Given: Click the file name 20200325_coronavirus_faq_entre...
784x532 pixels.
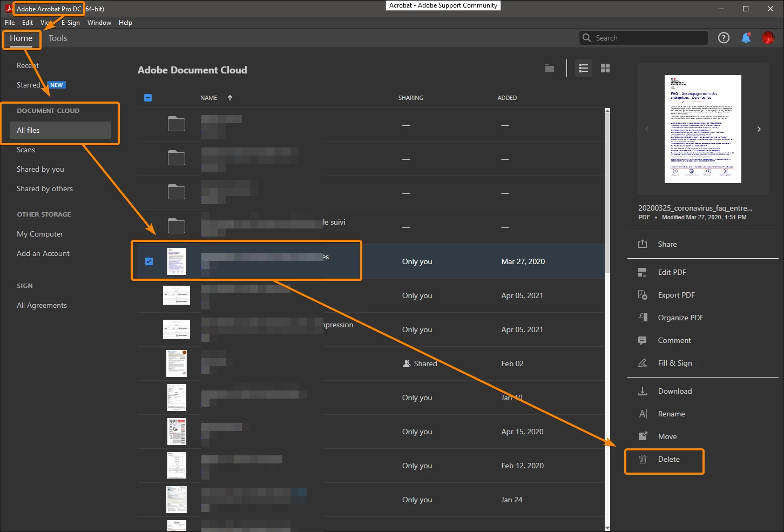Looking at the screenshot, I should pos(695,208).
